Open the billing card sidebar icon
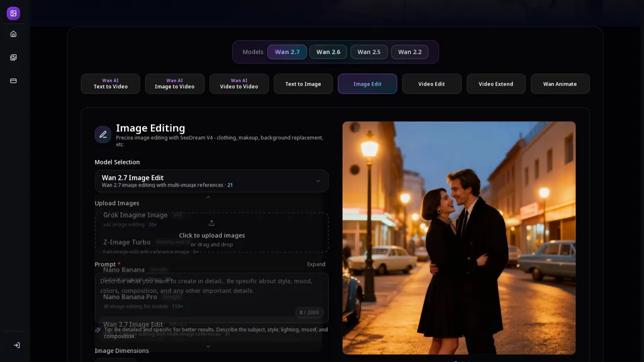The height and width of the screenshot is (362, 644). pos(13,81)
